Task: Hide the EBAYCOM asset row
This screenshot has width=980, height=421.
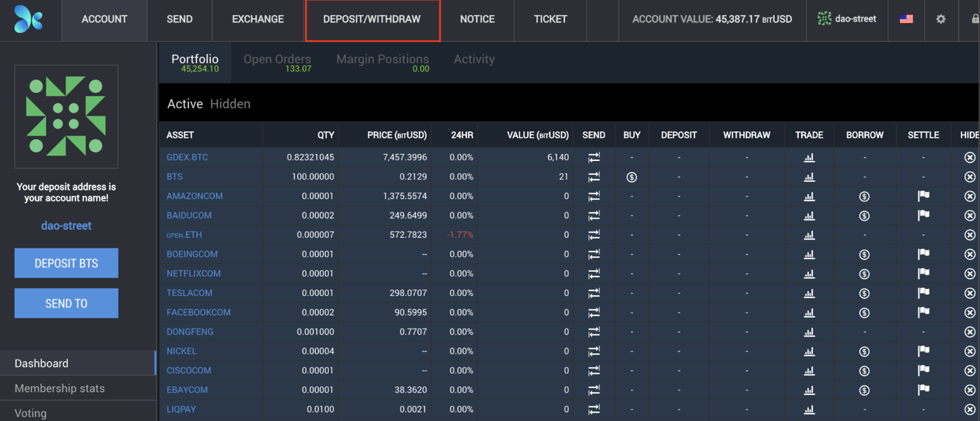Action: coord(970,390)
